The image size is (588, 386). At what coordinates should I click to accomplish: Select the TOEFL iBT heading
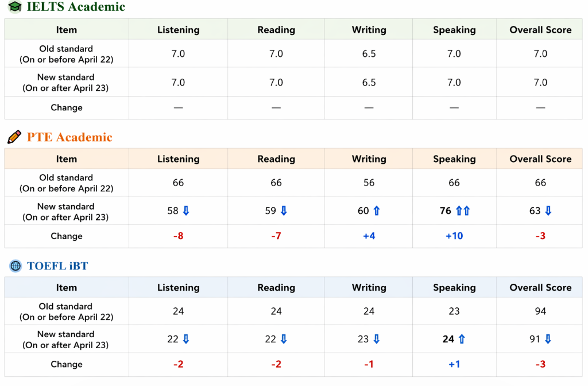[57, 266]
